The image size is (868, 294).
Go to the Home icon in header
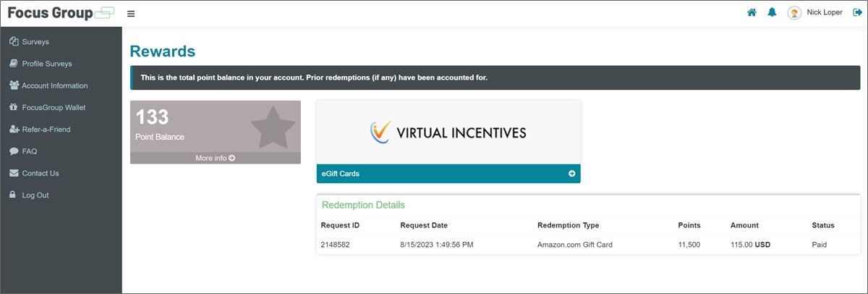point(752,12)
